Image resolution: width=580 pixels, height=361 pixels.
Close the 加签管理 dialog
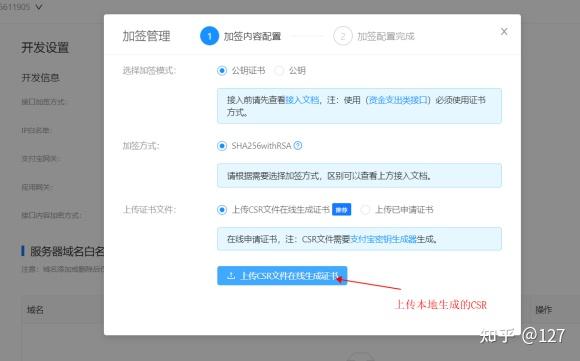click(x=504, y=31)
